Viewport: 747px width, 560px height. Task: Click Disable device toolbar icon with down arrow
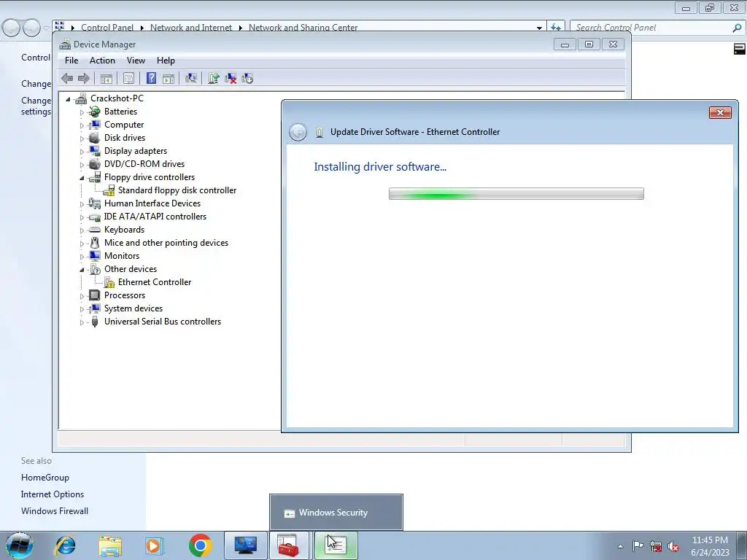247,78
